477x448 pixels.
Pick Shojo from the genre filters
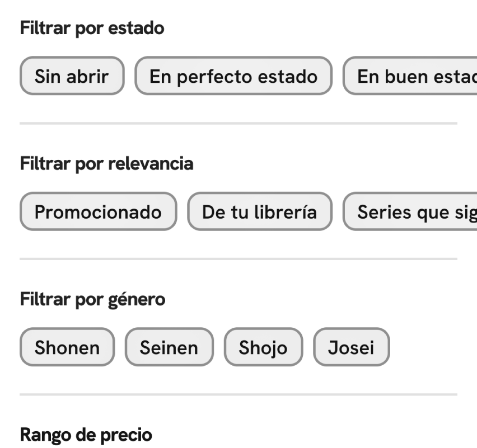[x=263, y=347]
